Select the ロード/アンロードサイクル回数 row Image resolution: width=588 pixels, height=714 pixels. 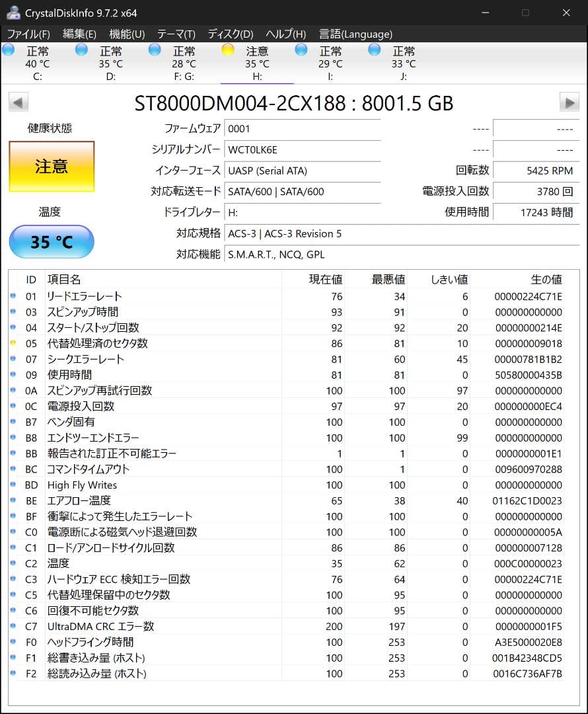tap(286, 548)
